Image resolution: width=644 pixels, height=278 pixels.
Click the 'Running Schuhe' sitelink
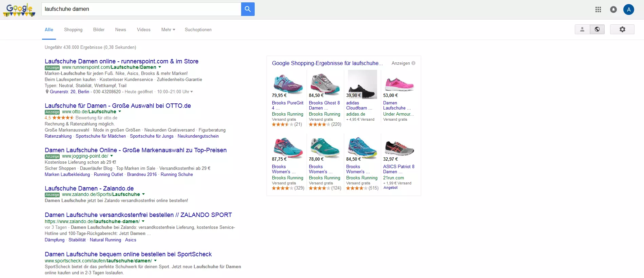tap(177, 175)
